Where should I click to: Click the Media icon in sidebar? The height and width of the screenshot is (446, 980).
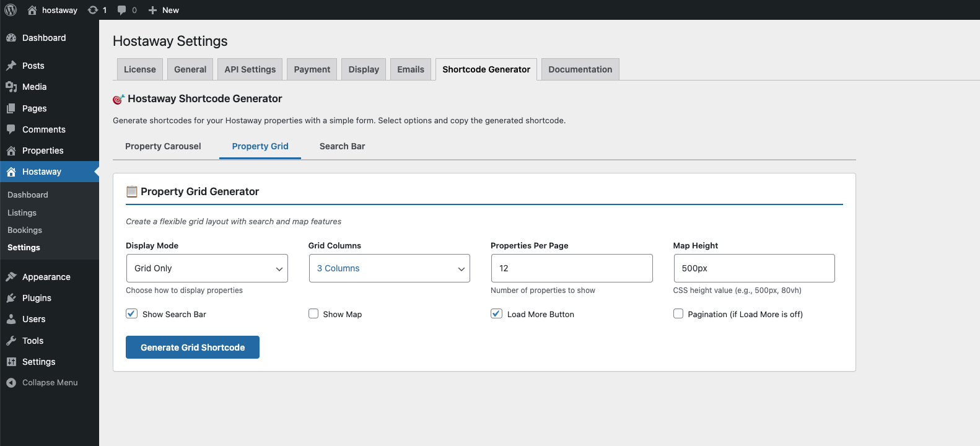pyautogui.click(x=11, y=87)
